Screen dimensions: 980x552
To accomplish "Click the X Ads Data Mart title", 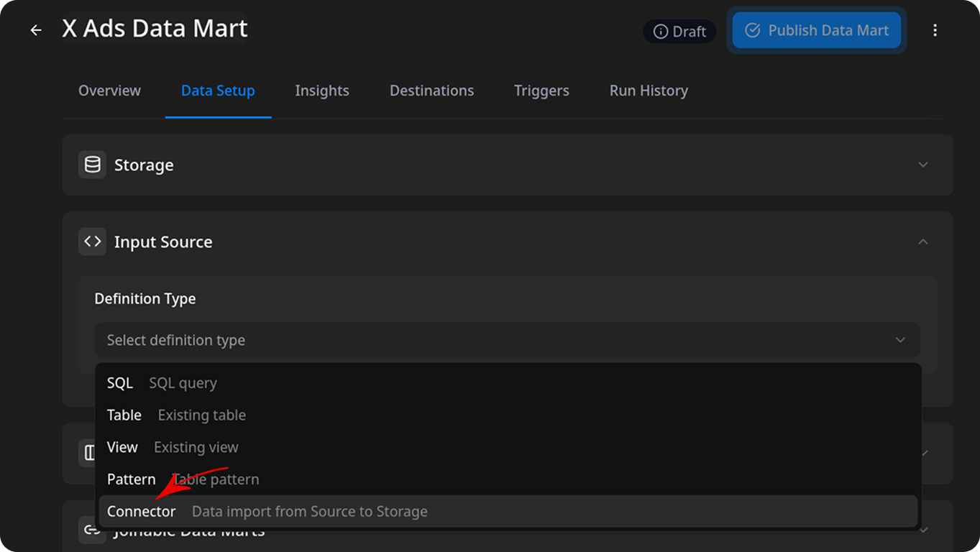I will pos(155,29).
